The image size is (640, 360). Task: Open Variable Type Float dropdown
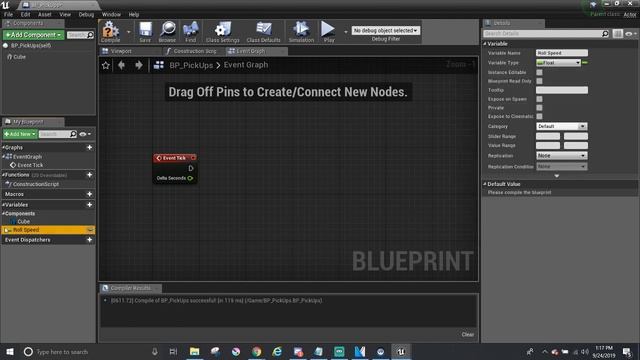coord(558,63)
